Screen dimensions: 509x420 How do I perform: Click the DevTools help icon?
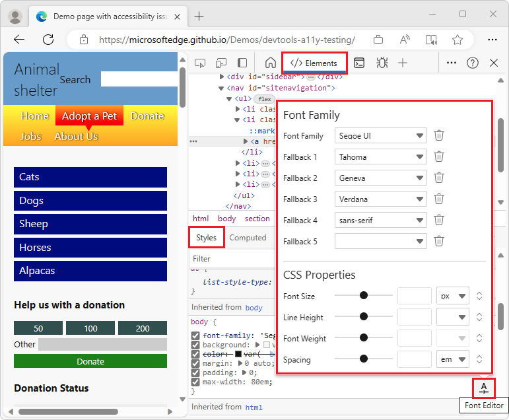pos(473,63)
